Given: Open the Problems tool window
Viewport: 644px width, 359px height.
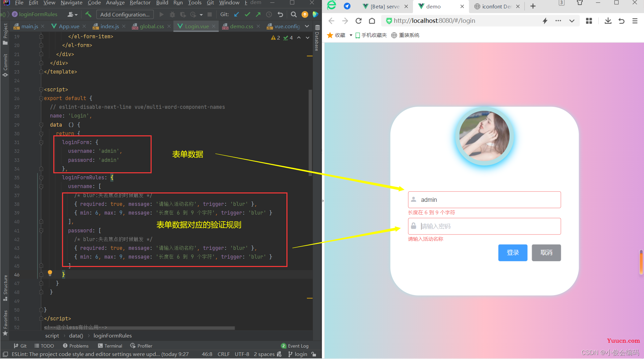Looking at the screenshot, I should tap(76, 346).
